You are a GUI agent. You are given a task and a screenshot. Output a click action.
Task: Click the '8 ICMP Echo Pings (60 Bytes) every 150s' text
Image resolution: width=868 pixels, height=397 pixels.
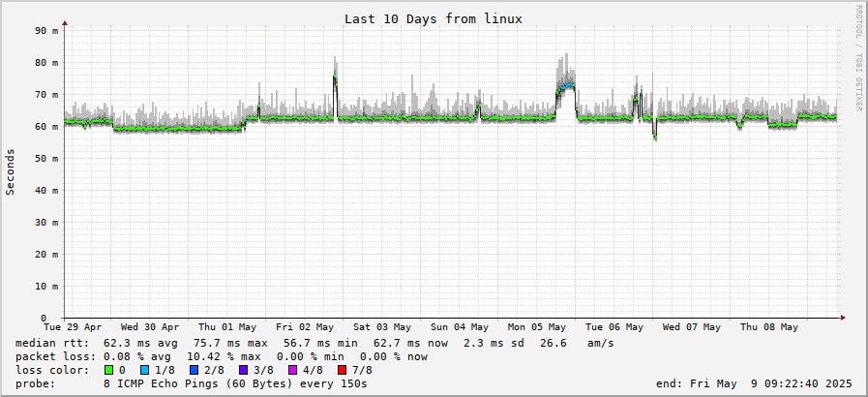[235, 383]
